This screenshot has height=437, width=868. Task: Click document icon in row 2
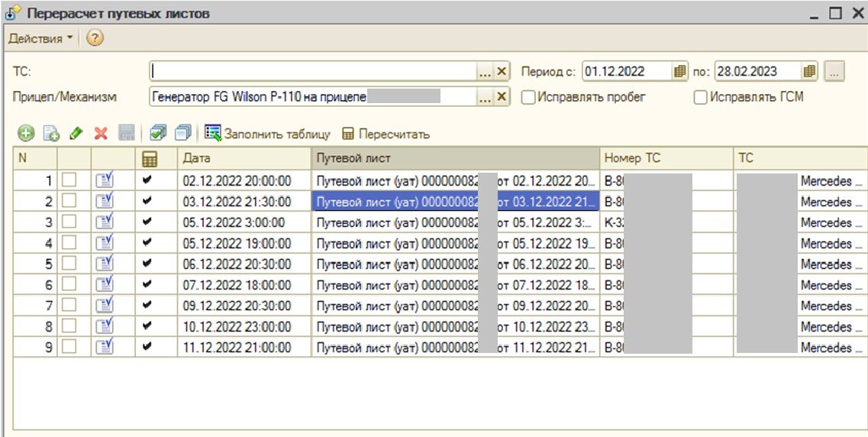click(105, 201)
